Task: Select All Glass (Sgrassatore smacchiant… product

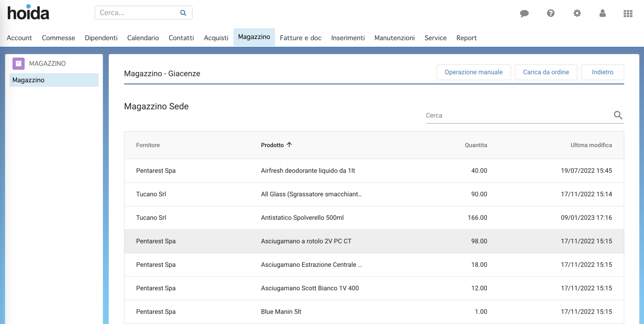Action: click(x=312, y=194)
